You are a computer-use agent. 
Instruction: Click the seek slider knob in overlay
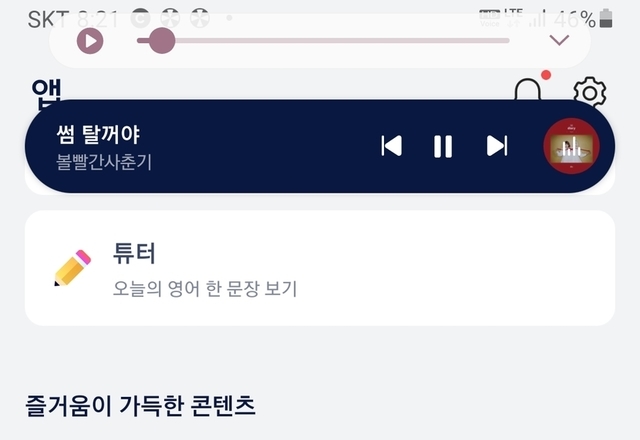[x=162, y=41]
